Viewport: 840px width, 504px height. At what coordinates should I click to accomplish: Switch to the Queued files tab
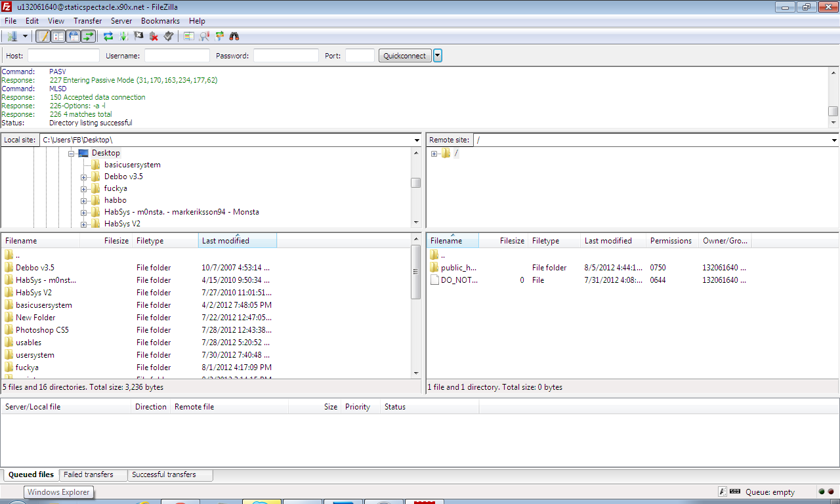(31, 474)
